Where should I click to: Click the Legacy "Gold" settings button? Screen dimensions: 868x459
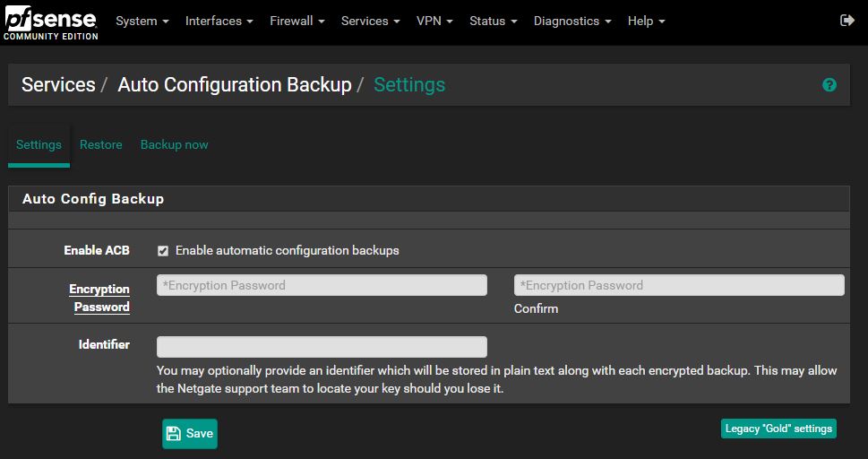pyautogui.click(x=778, y=429)
